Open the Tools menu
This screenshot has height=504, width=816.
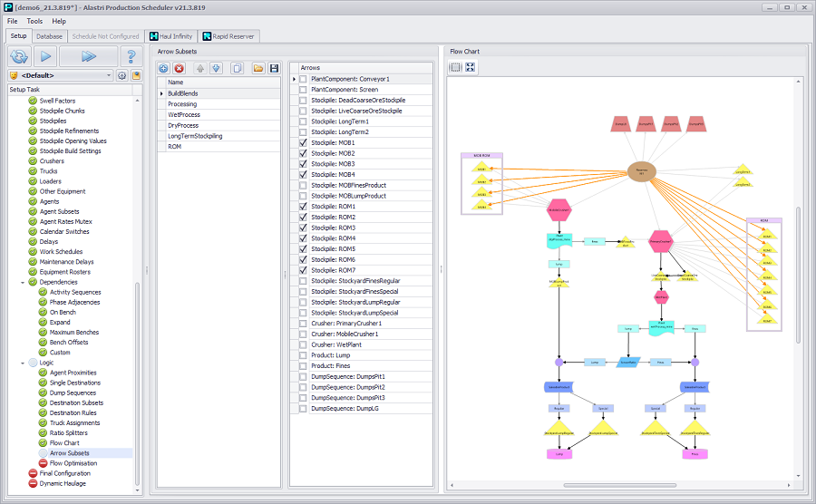tap(34, 21)
